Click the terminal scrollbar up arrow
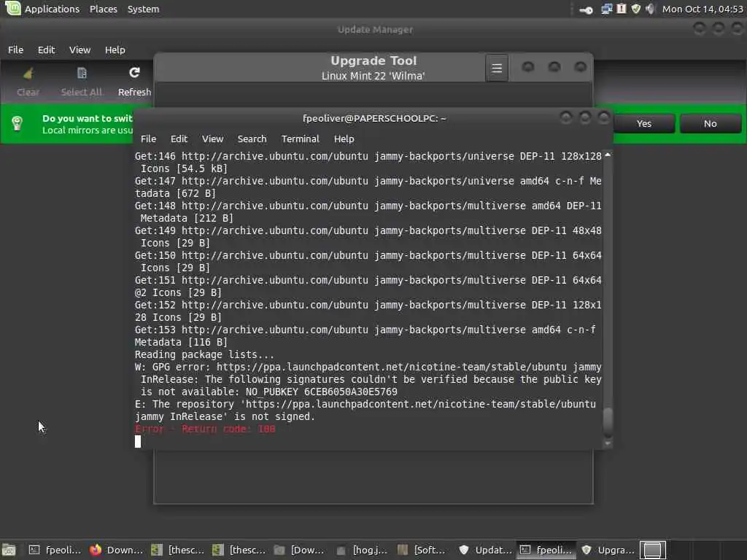 608,155
